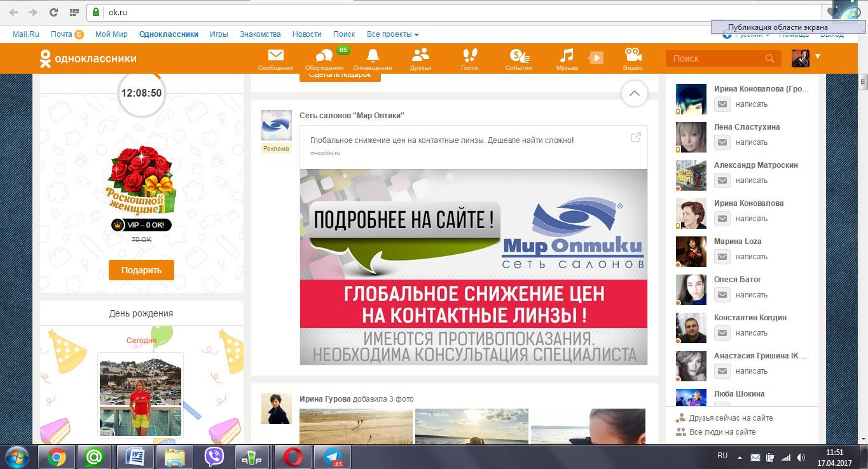
Task: Open ad external link icon
Action: pyautogui.click(x=635, y=137)
